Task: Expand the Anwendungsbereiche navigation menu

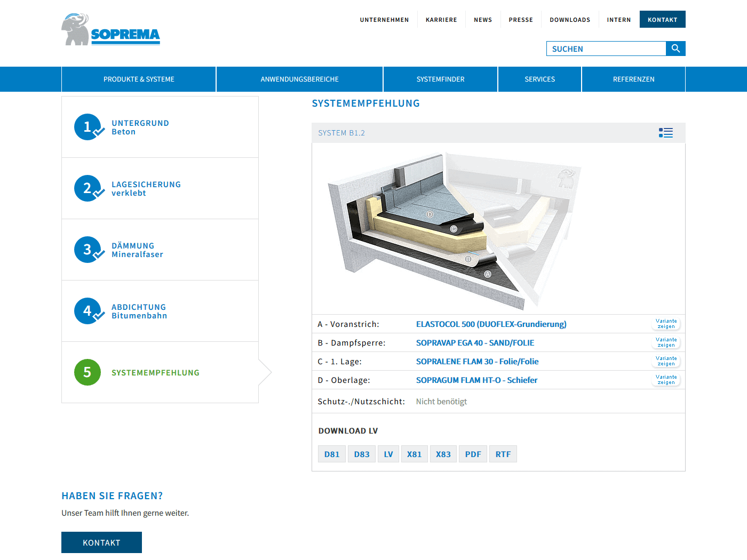Action: point(299,79)
